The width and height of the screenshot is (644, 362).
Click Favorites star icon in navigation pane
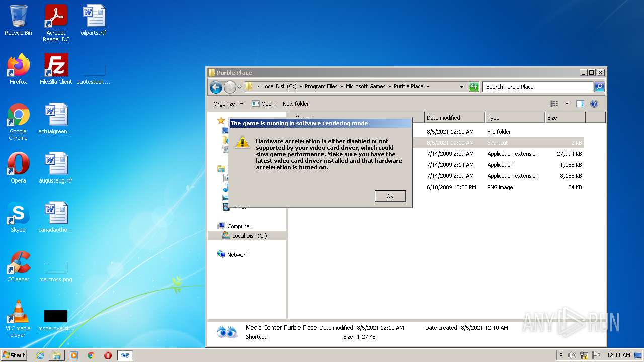tap(221, 121)
